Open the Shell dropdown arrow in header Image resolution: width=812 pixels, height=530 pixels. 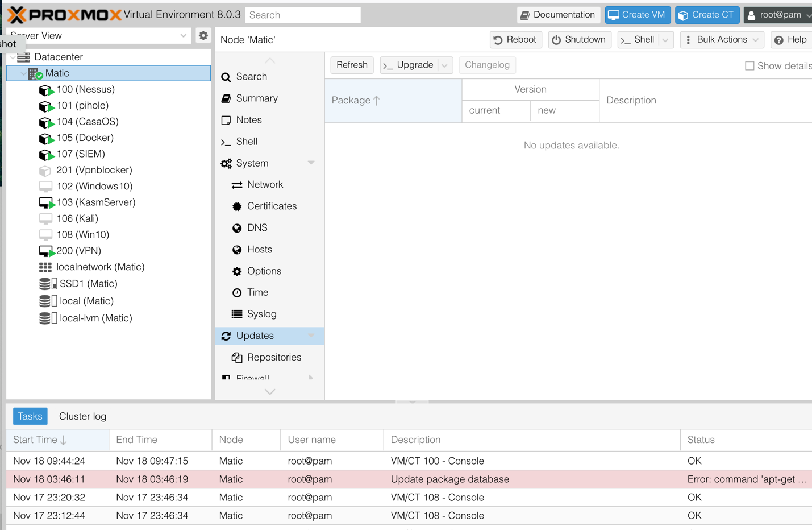click(665, 40)
